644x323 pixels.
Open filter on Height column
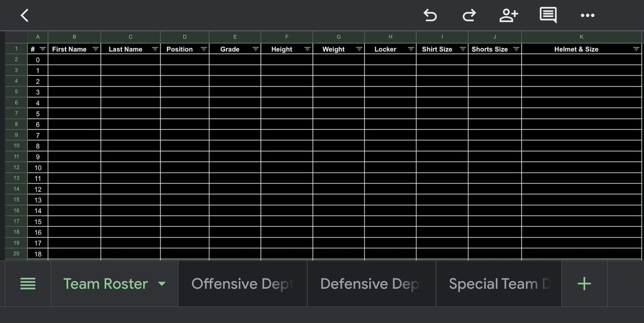[x=308, y=49]
